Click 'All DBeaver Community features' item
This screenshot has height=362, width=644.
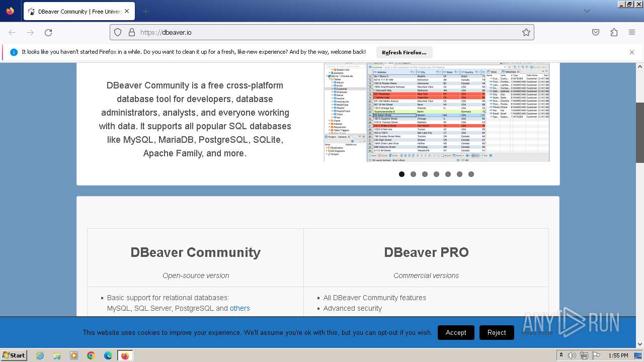(375, 298)
